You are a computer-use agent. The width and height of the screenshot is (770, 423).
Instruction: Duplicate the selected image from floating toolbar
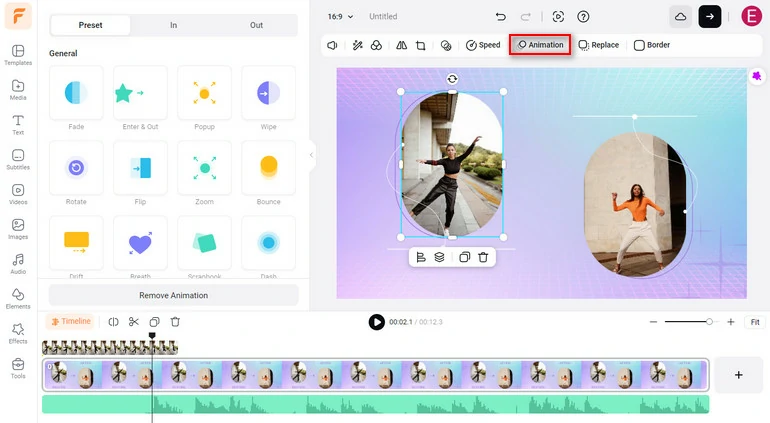point(465,257)
